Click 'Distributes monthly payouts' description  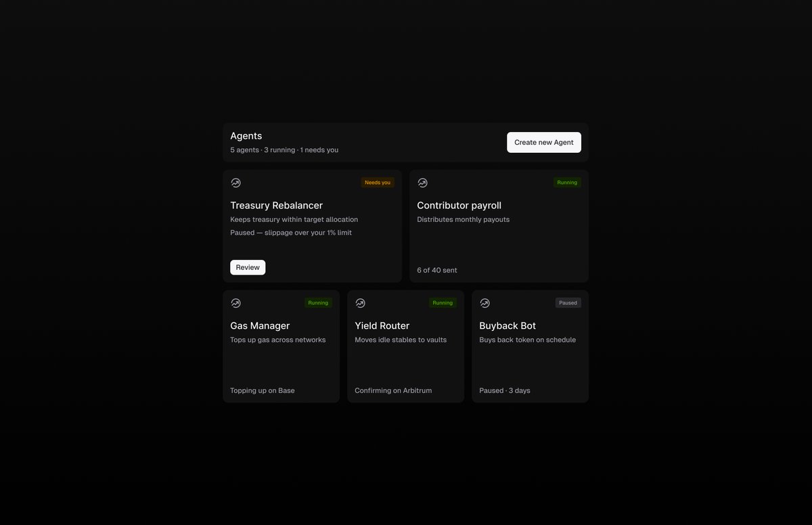tap(463, 219)
